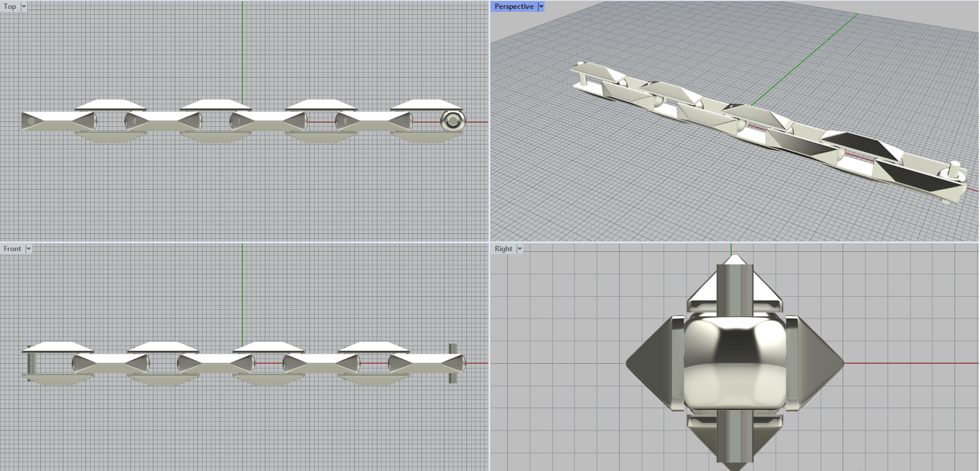This screenshot has height=471, width=980.
Task: Click the green Y-axis line in Top view
Action: pos(242,49)
